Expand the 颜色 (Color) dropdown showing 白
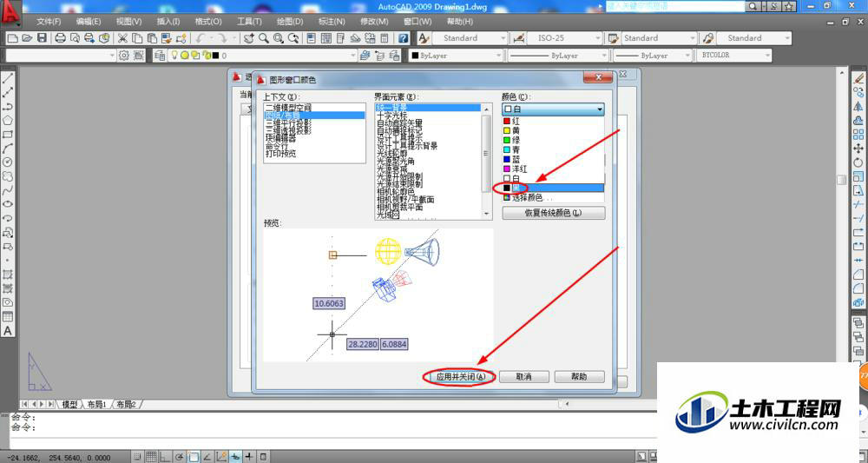Screen dimensions: 868x463 (x=553, y=109)
